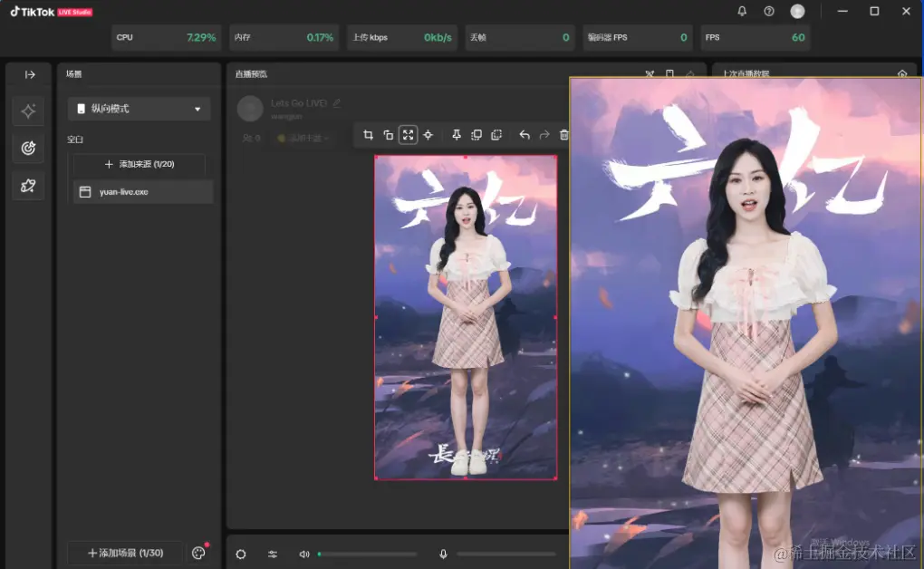This screenshot has width=924, height=569.
Task: Click the 编码器 FPS stat
Action: [638, 37]
